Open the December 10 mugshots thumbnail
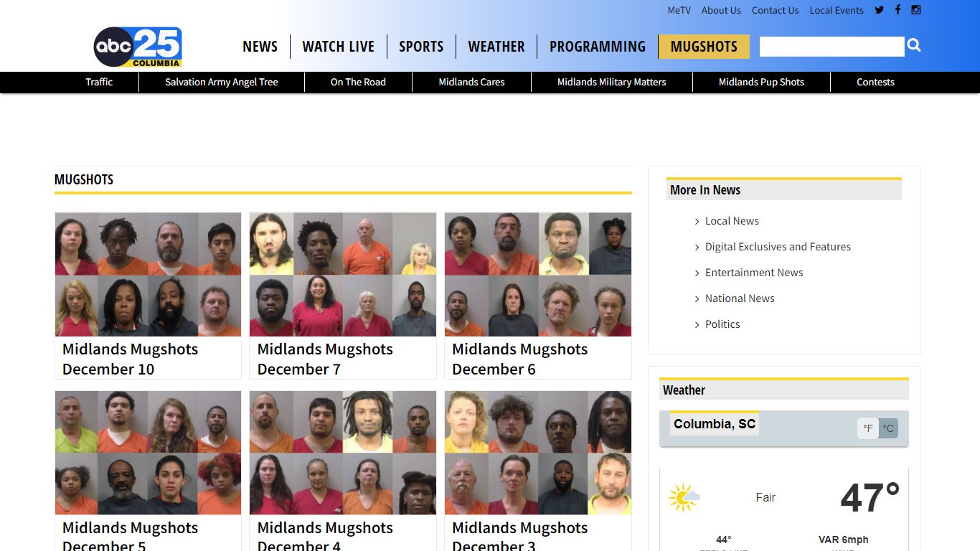The image size is (980, 551). (x=148, y=274)
